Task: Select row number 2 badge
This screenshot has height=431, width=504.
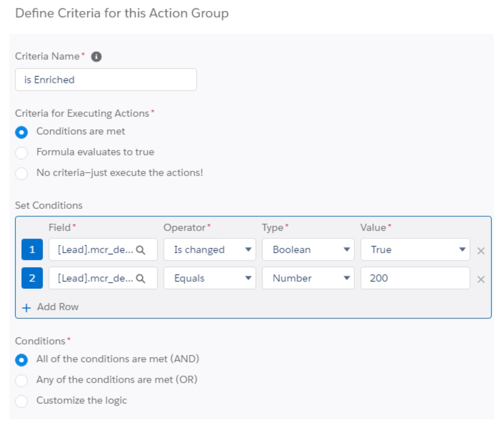Action: click(x=32, y=278)
